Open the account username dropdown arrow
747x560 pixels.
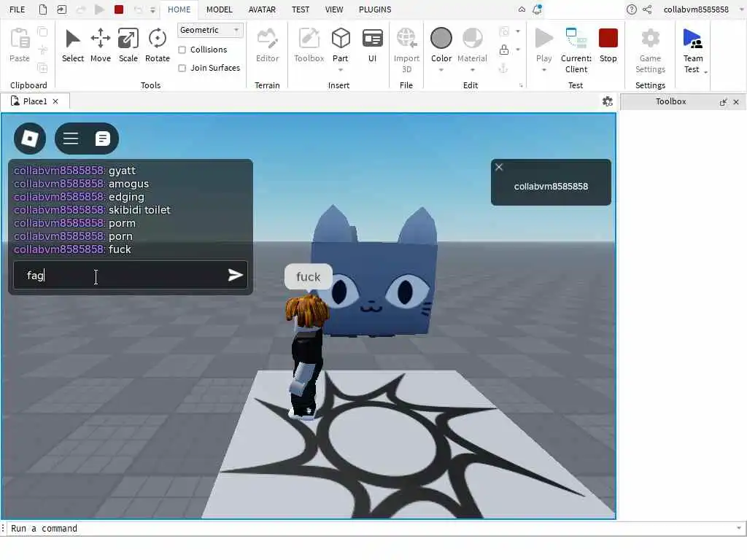pos(741,9)
